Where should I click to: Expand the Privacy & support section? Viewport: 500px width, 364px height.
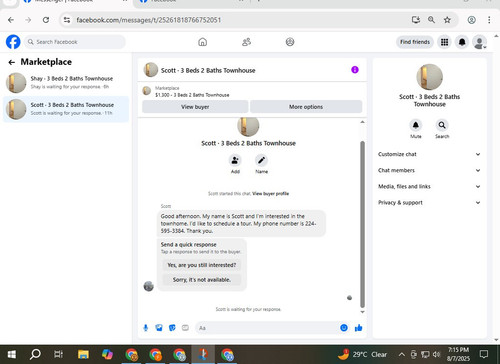pyautogui.click(x=429, y=203)
